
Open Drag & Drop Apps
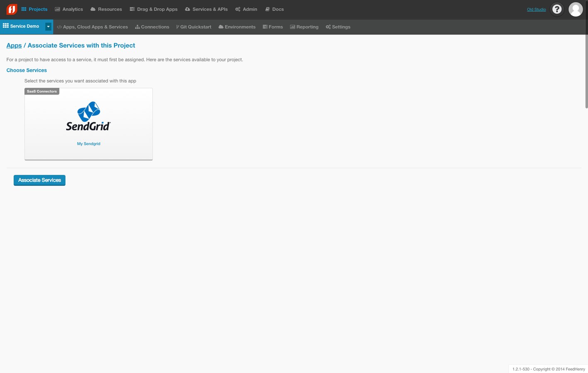click(x=154, y=9)
